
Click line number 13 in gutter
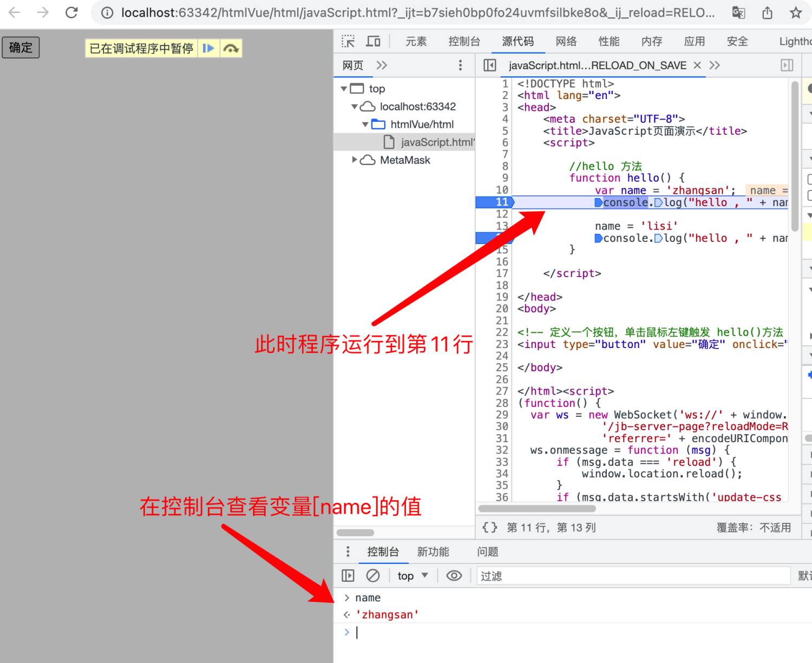coord(502,226)
